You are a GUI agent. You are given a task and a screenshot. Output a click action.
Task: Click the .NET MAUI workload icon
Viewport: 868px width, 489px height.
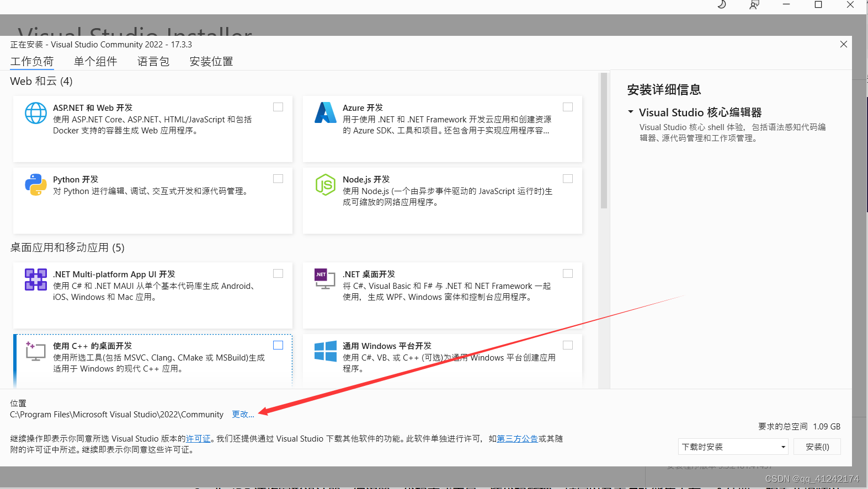point(36,280)
